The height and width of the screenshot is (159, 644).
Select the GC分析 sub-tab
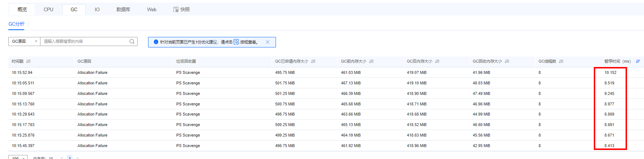pyautogui.click(x=17, y=24)
